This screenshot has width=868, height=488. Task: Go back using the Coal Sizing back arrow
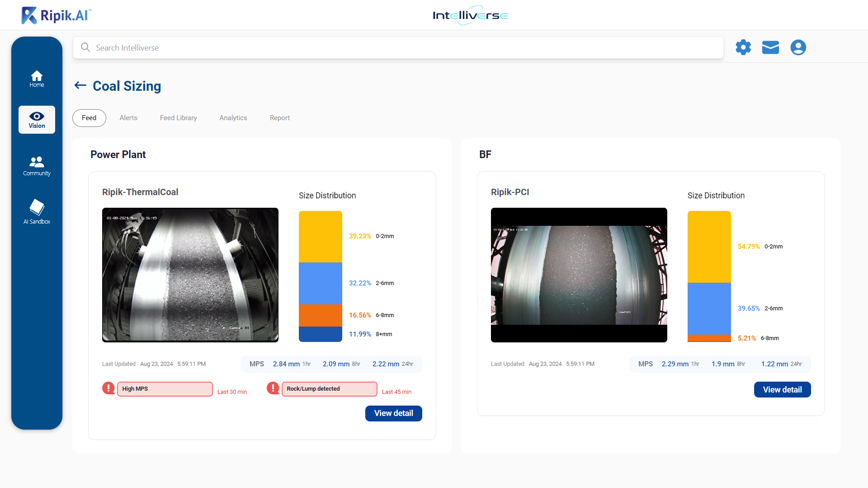[80, 85]
